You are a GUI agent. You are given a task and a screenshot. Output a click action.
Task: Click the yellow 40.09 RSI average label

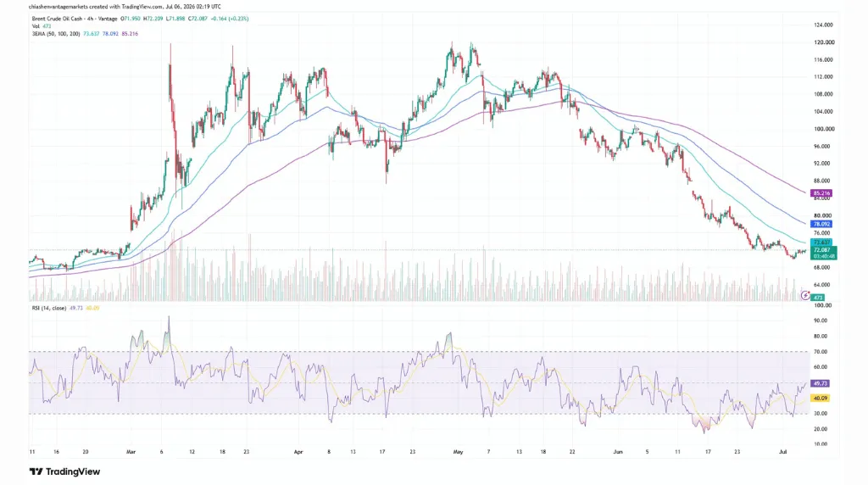pos(821,398)
